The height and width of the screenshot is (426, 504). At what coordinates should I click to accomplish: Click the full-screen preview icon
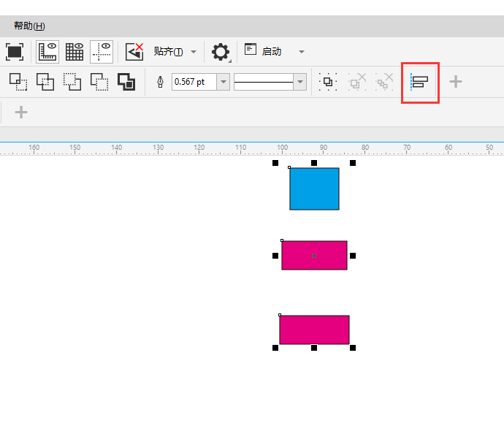click(15, 52)
